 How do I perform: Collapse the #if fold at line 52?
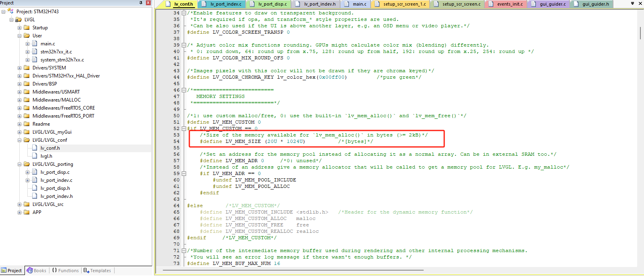[x=184, y=128]
